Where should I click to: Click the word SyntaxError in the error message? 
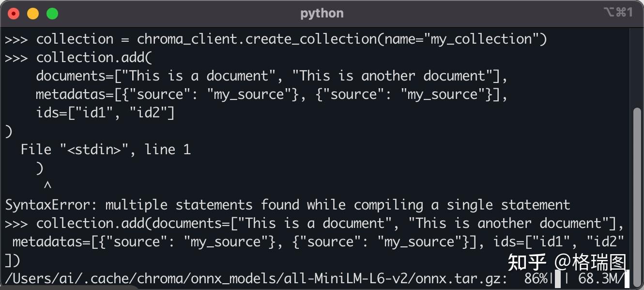pyautogui.click(x=48, y=205)
